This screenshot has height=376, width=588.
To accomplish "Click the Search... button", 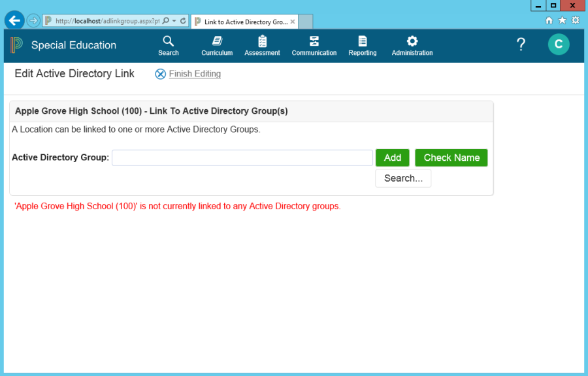I will click(x=403, y=179).
